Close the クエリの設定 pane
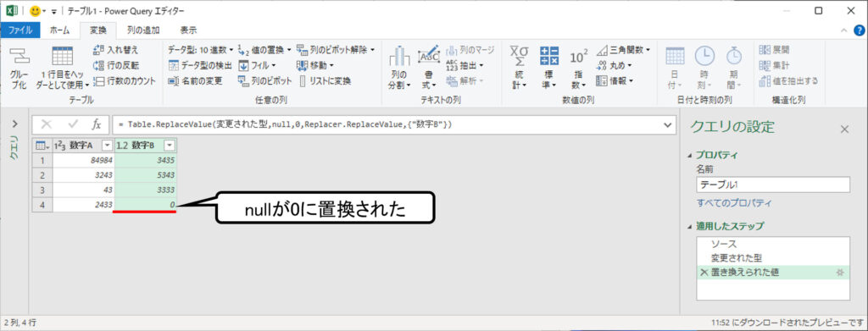The width and height of the screenshot is (868, 331). click(x=844, y=130)
